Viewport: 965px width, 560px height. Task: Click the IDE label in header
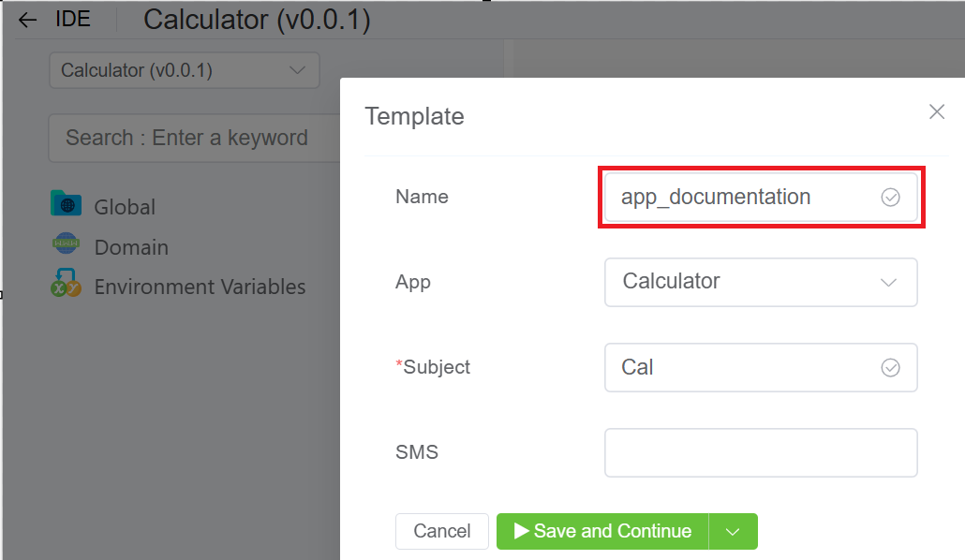(x=73, y=20)
